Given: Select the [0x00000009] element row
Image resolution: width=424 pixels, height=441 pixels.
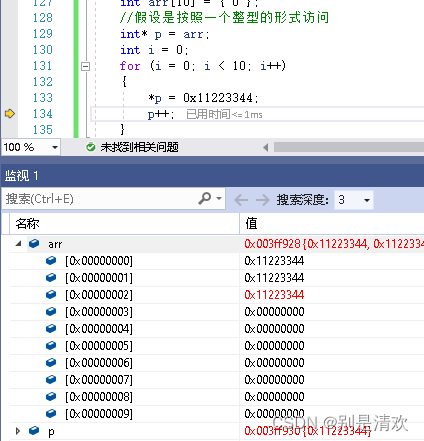Looking at the screenshot, I should (x=217, y=414).
